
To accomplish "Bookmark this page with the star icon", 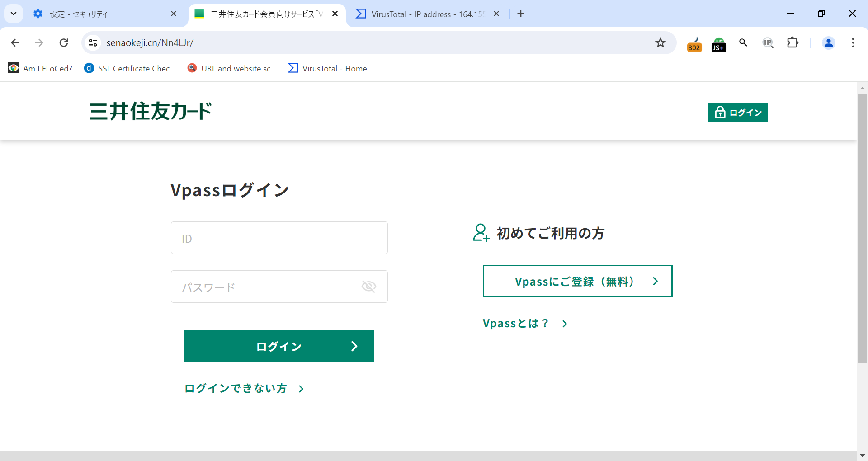I will pyautogui.click(x=660, y=42).
